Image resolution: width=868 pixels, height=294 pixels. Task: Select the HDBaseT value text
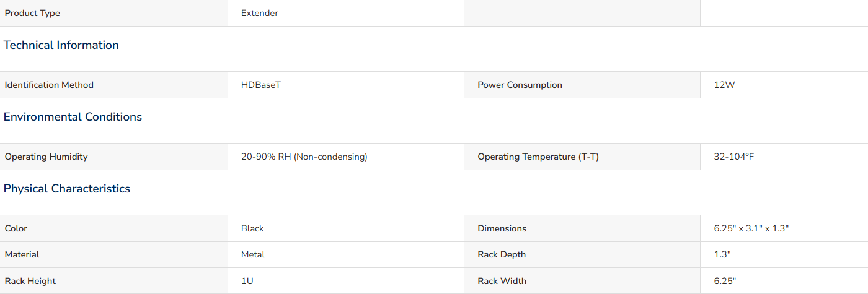(261, 85)
